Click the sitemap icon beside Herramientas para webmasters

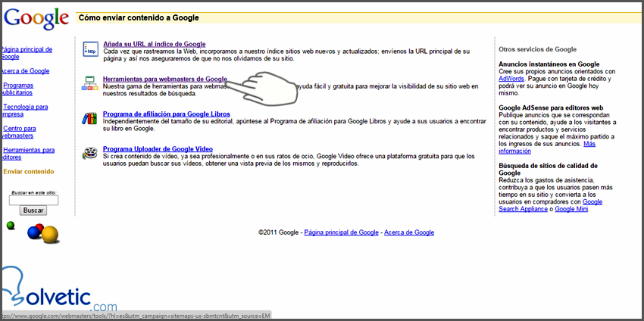(90, 83)
